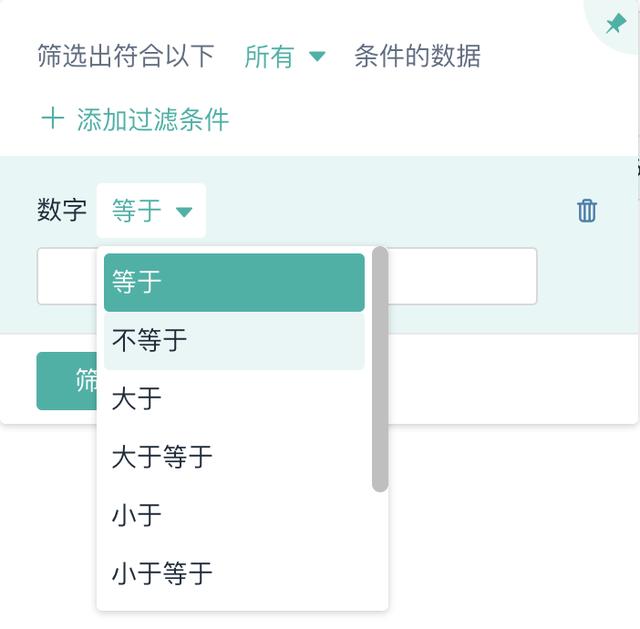Click the pin icon in the top-right corner
The image size is (640, 629).
pos(615,24)
